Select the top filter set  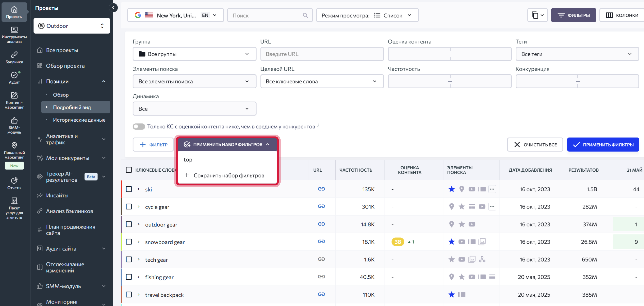coord(227,159)
